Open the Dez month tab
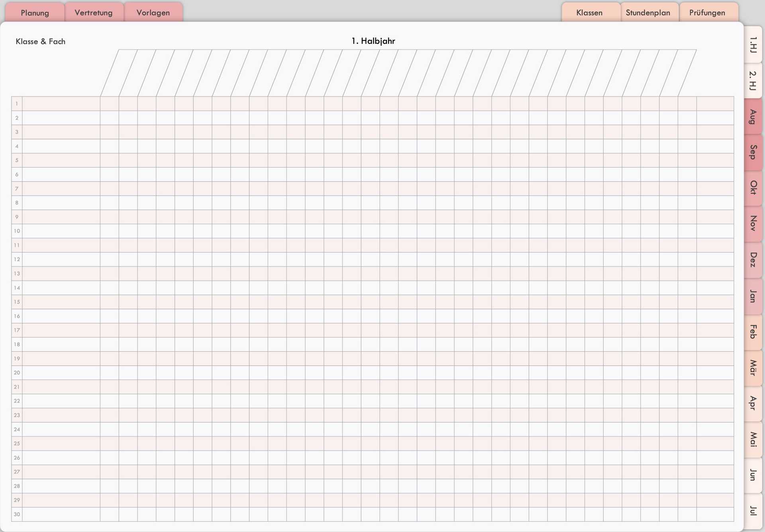765x532 pixels. tap(753, 259)
